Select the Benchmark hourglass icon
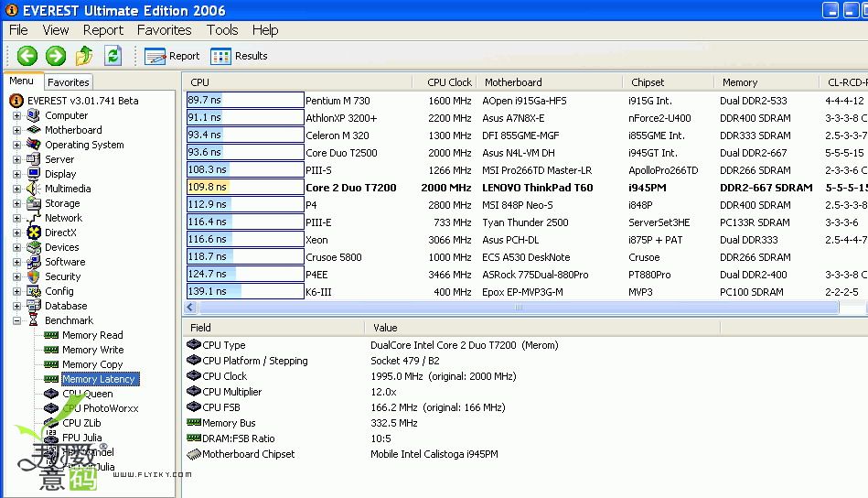The width and height of the screenshot is (868, 498). pyautogui.click(x=33, y=320)
